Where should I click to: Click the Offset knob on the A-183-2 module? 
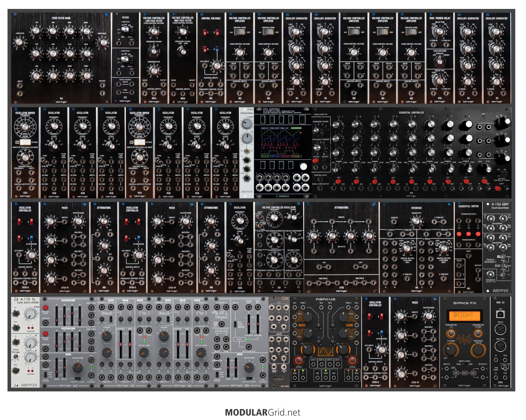tap(247, 124)
